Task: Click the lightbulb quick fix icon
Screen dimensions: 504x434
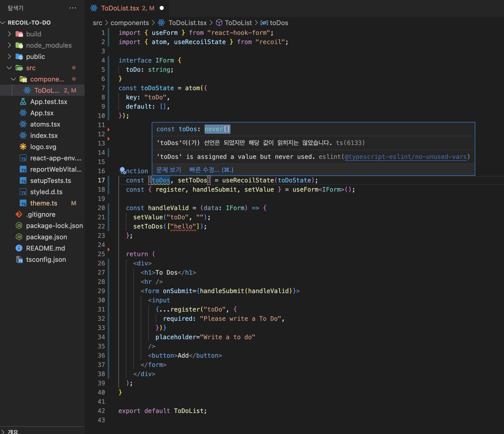Action: (x=122, y=170)
